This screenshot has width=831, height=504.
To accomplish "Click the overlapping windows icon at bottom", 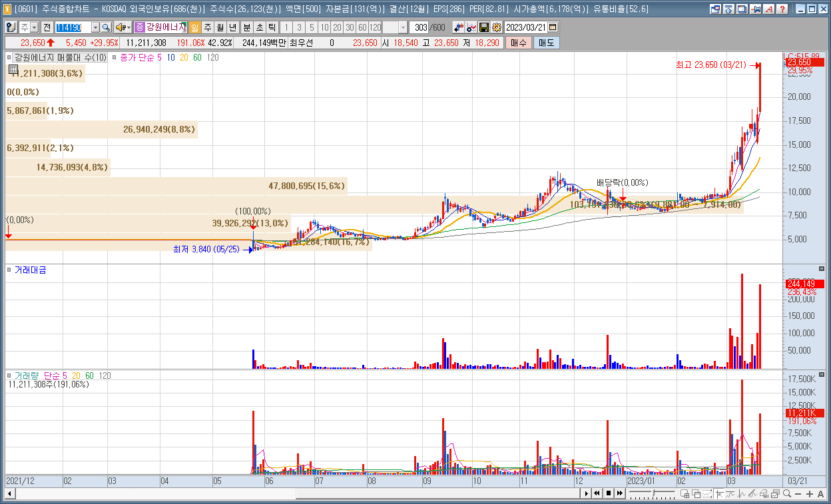I will point(696,493).
